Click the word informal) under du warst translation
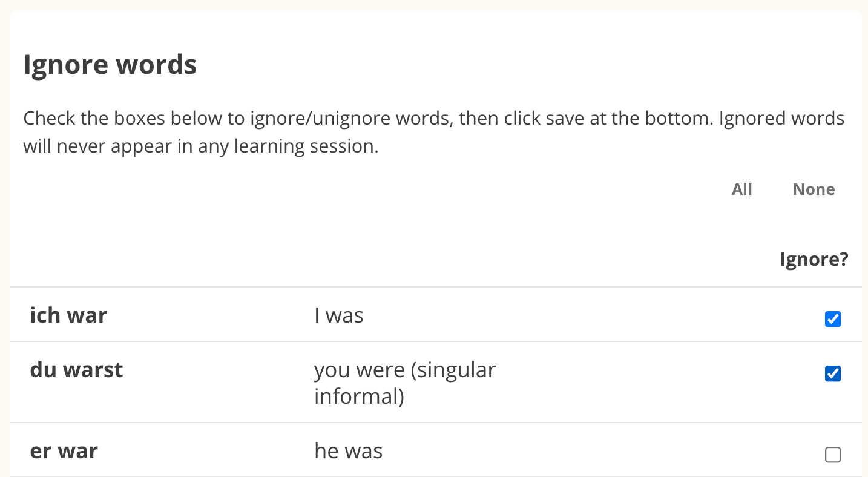The width and height of the screenshot is (868, 477). (x=359, y=397)
